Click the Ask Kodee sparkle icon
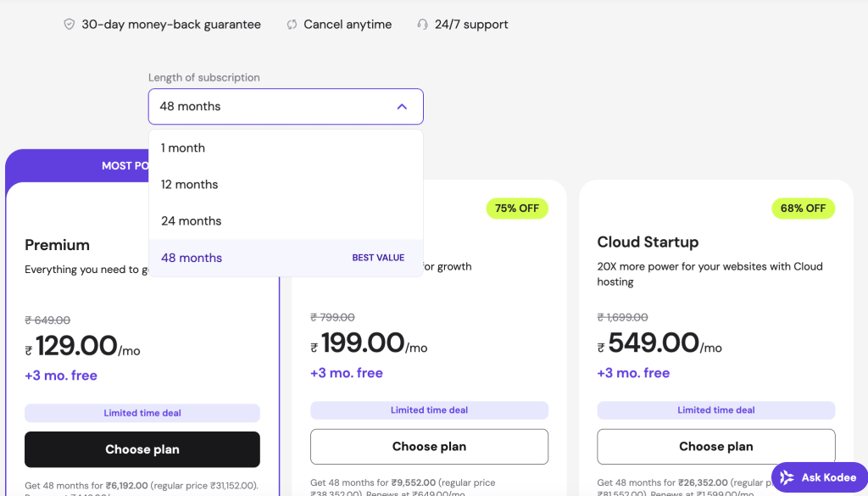Screen dimensions: 868x496 (787, 477)
